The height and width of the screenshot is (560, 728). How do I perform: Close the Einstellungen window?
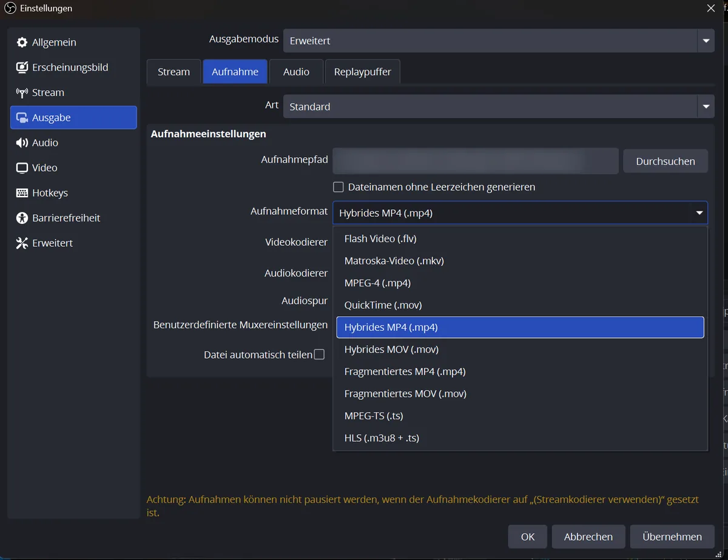[711, 8]
